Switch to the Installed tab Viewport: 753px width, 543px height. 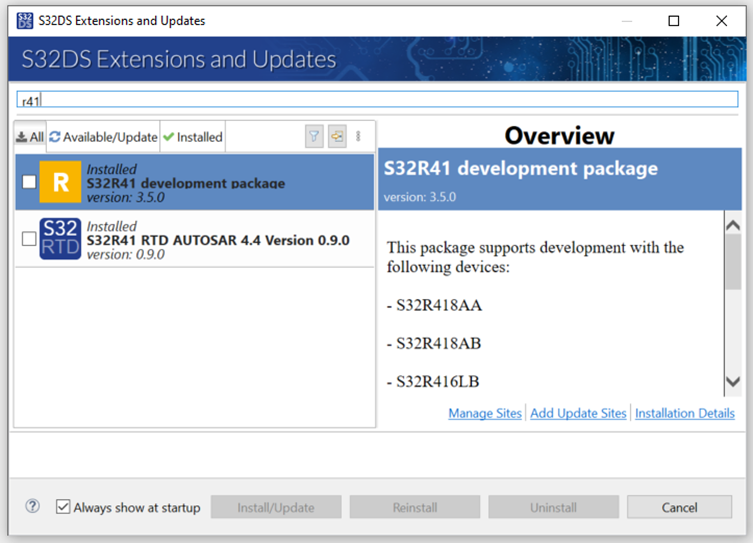click(x=193, y=137)
